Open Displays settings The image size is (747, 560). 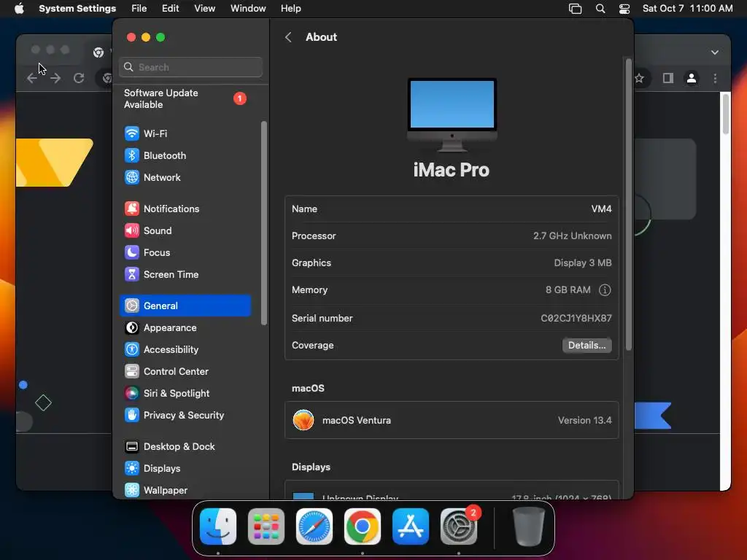[x=185, y=469]
